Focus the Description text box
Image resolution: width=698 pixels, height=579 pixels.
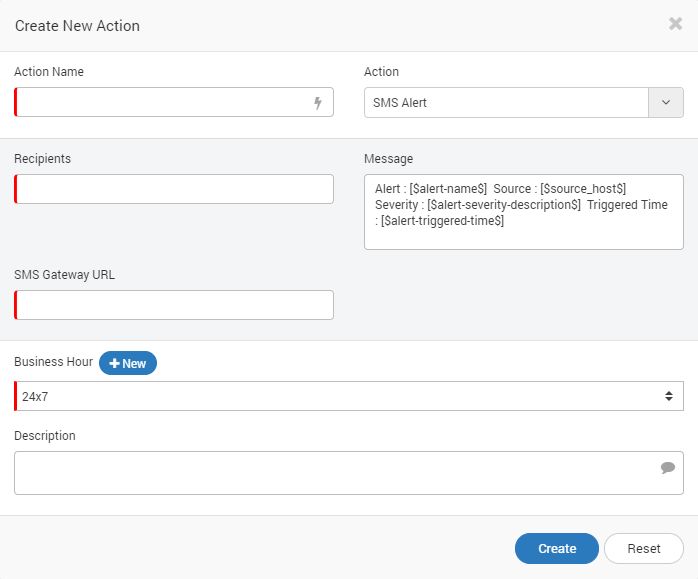click(x=349, y=473)
